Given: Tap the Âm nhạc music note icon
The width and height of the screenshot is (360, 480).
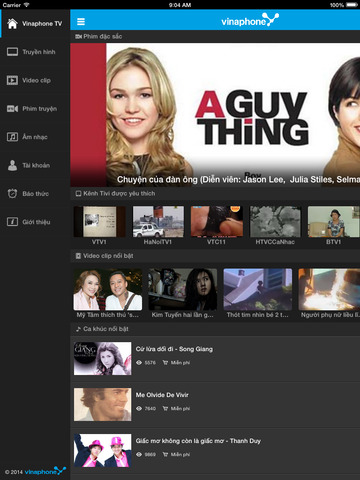Looking at the screenshot, I should click(x=12, y=137).
